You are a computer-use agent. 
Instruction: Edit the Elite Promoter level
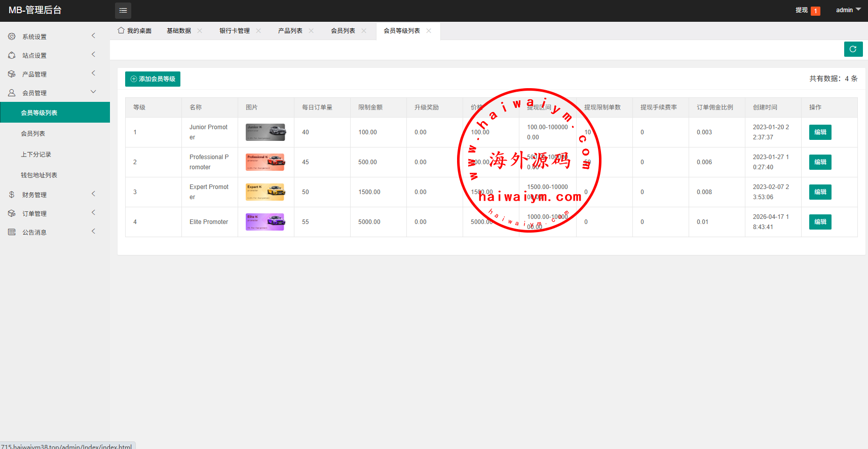pos(820,222)
